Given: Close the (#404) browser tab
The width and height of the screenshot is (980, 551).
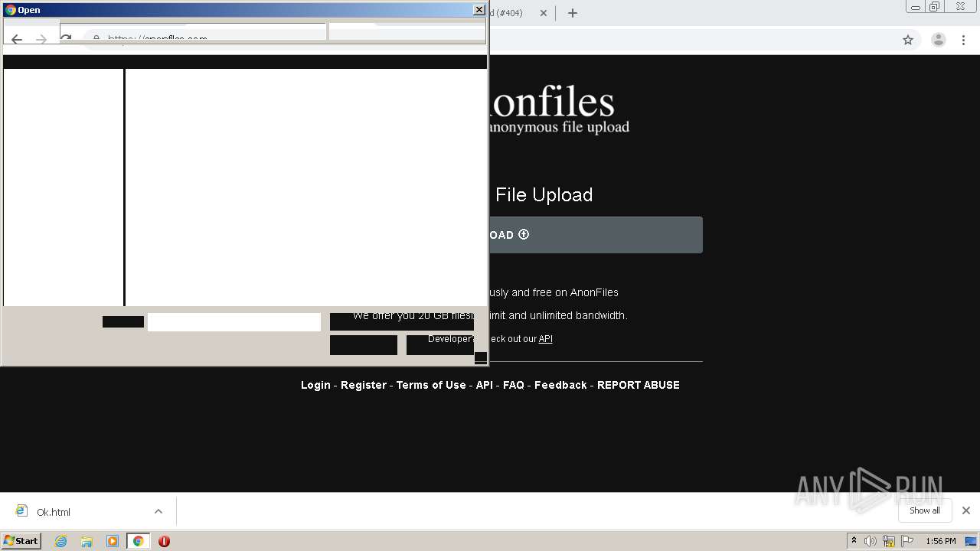Looking at the screenshot, I should [544, 13].
